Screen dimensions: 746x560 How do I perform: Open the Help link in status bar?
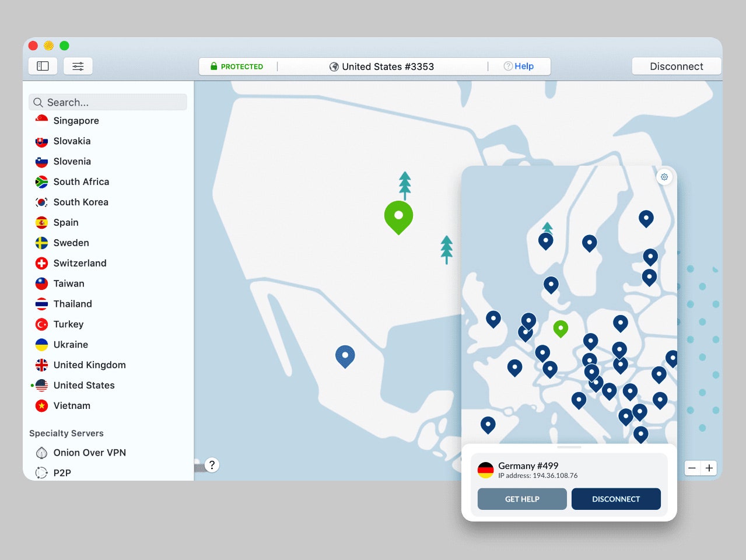click(519, 66)
